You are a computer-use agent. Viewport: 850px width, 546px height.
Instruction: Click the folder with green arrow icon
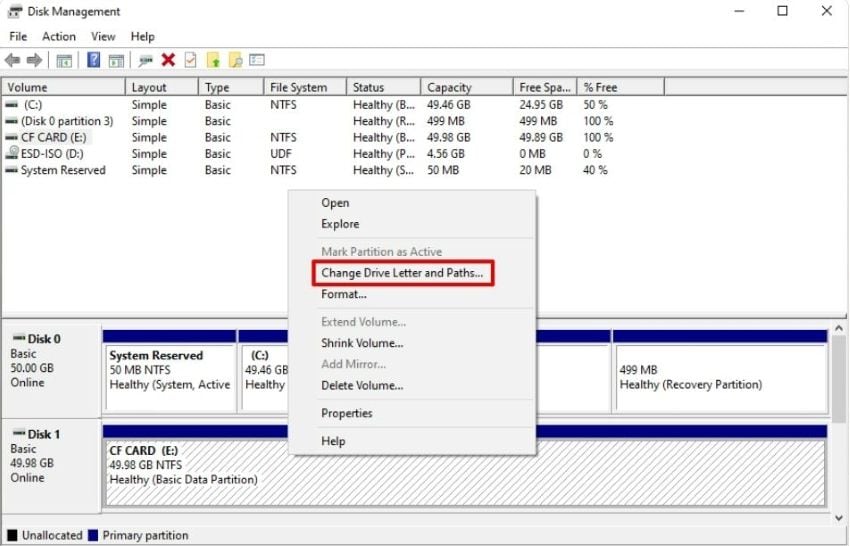214,60
